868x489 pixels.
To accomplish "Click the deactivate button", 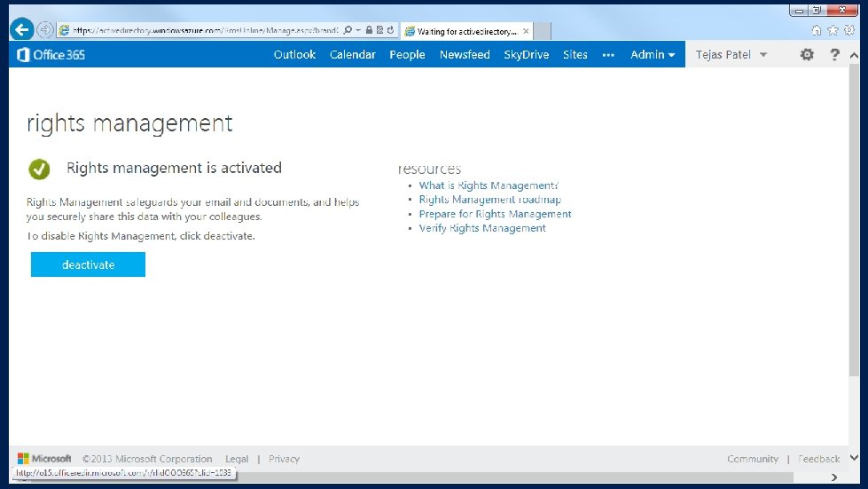I will [88, 264].
